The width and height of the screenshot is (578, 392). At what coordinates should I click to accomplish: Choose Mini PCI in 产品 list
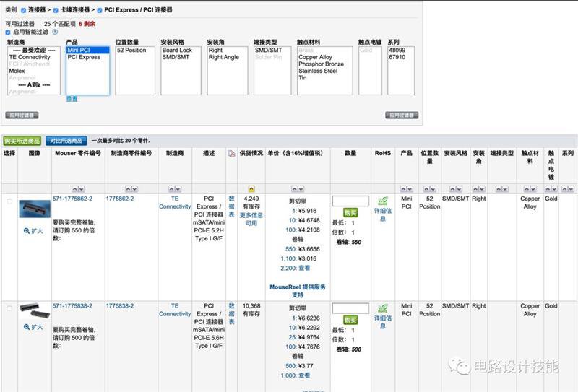tap(87, 50)
